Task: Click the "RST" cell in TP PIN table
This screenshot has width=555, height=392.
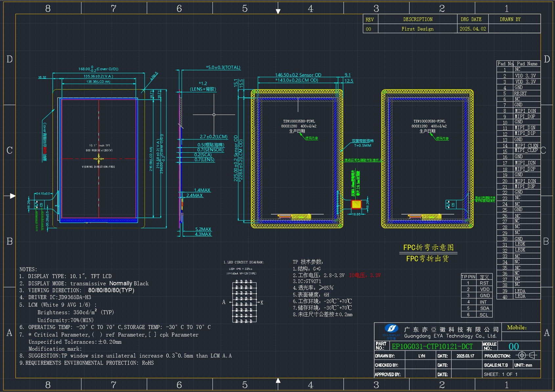Action: point(484,283)
